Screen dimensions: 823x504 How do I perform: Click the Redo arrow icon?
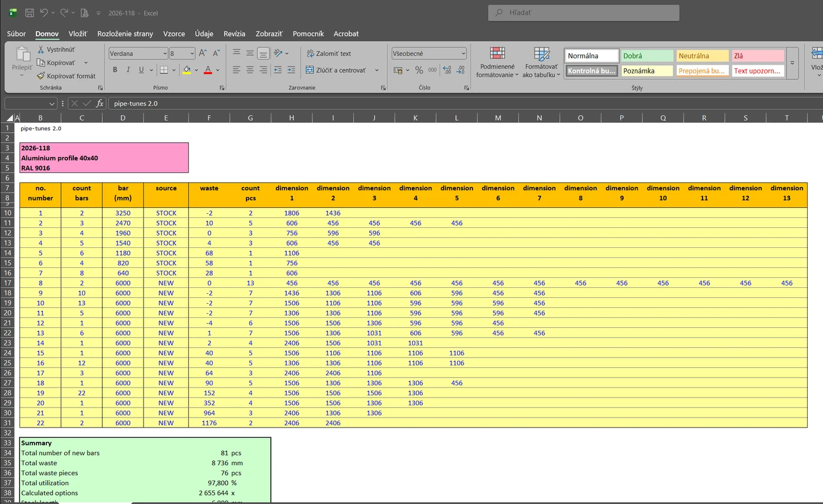[x=63, y=12]
